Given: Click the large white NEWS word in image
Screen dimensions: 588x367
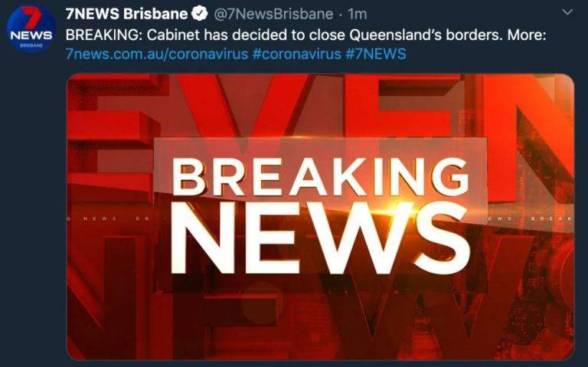Looking at the screenshot, I should pyautogui.click(x=321, y=238).
